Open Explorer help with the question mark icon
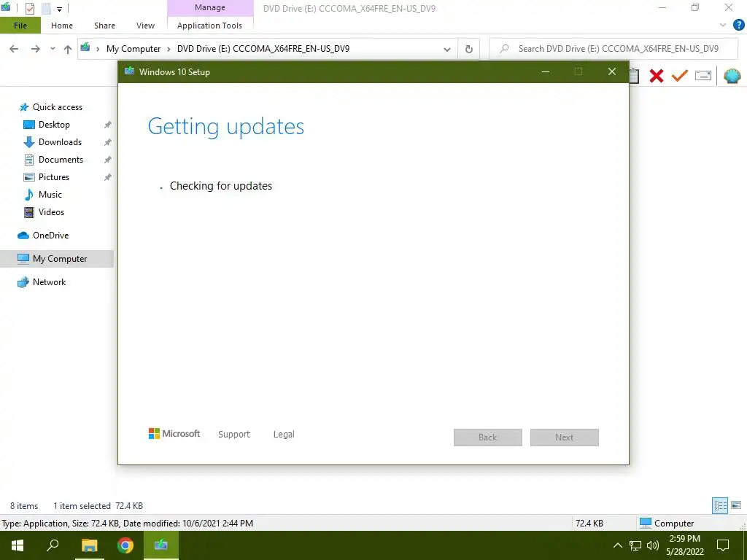Viewport: 747px width, 560px height. 738,26
